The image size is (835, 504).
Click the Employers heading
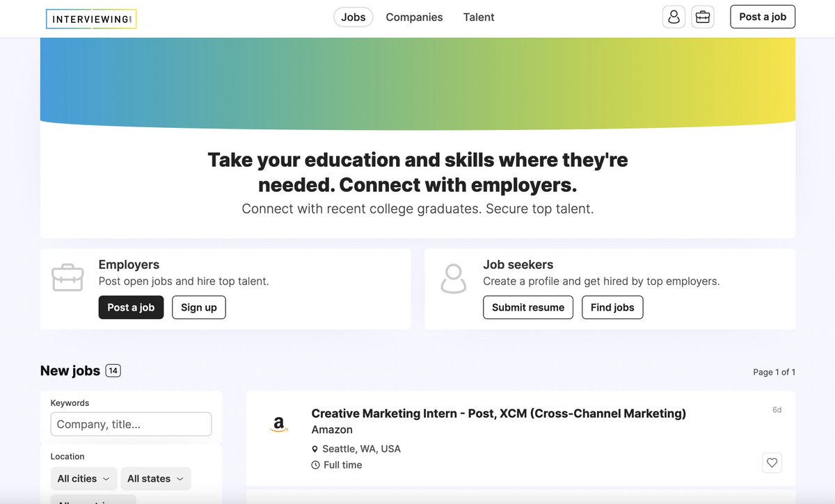point(129,265)
